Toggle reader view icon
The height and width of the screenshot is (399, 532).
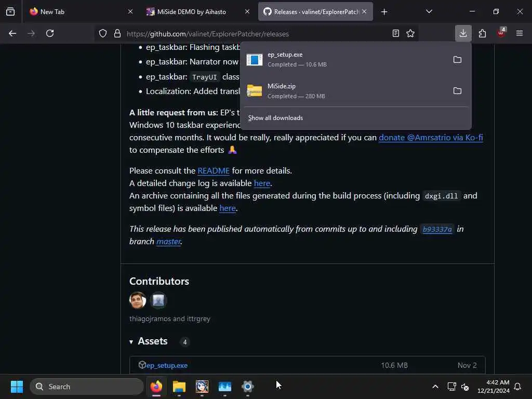(x=395, y=33)
